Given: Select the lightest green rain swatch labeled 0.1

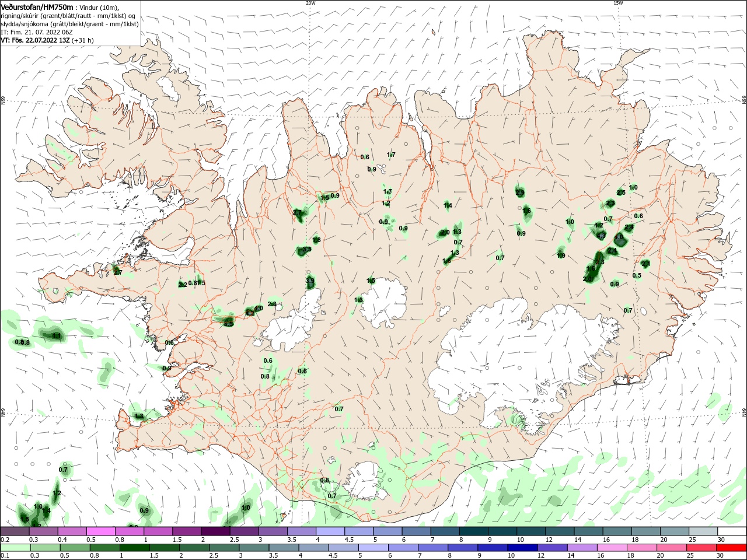Looking at the screenshot, I should 16,548.
